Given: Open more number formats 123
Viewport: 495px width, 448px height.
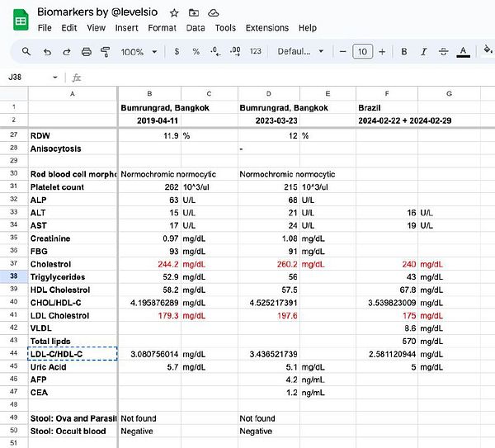Looking at the screenshot, I should point(256,51).
